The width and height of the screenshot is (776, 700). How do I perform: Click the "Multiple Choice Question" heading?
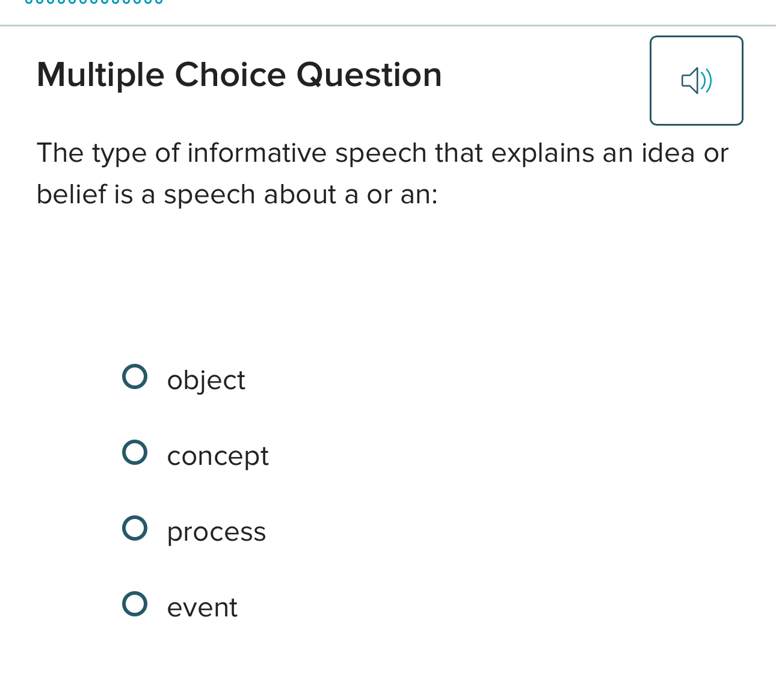(239, 75)
